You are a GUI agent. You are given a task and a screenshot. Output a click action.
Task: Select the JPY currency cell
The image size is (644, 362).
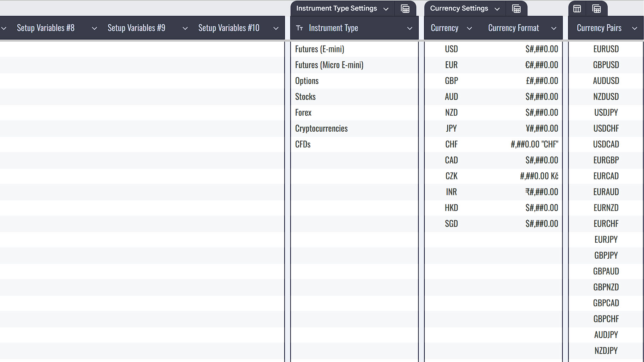[x=451, y=128]
